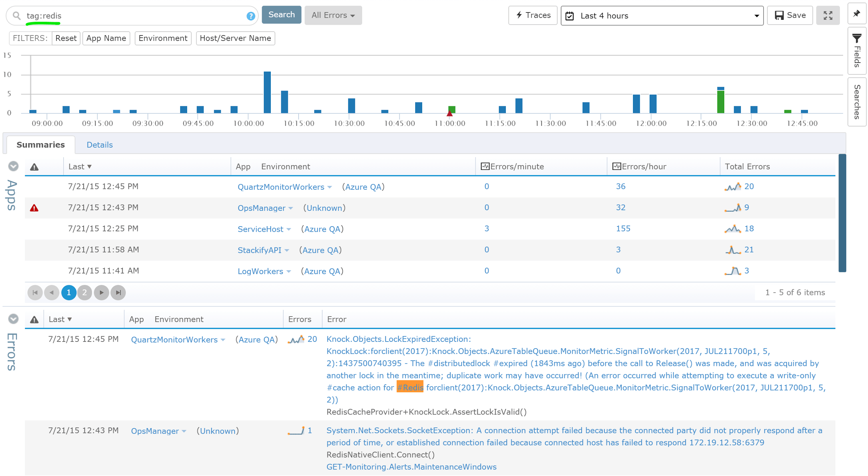The width and height of the screenshot is (868, 476).
Task: Open the All Errors dropdown
Action: (332, 15)
